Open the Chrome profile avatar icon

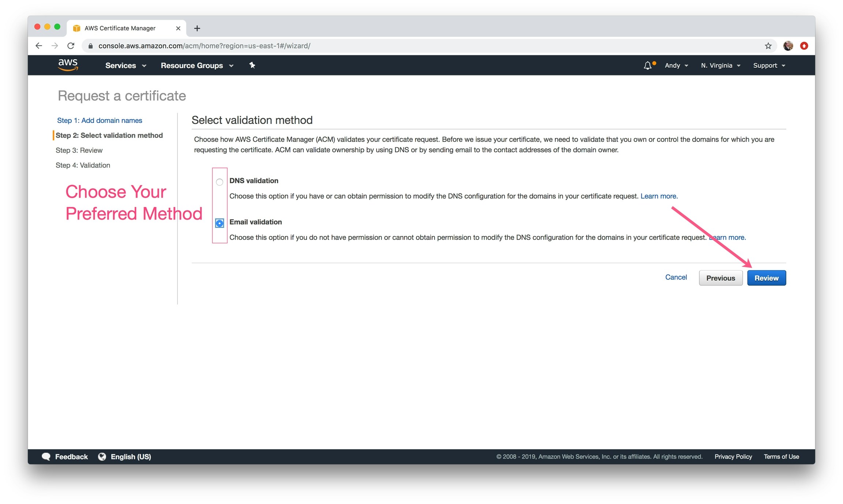coord(788,46)
